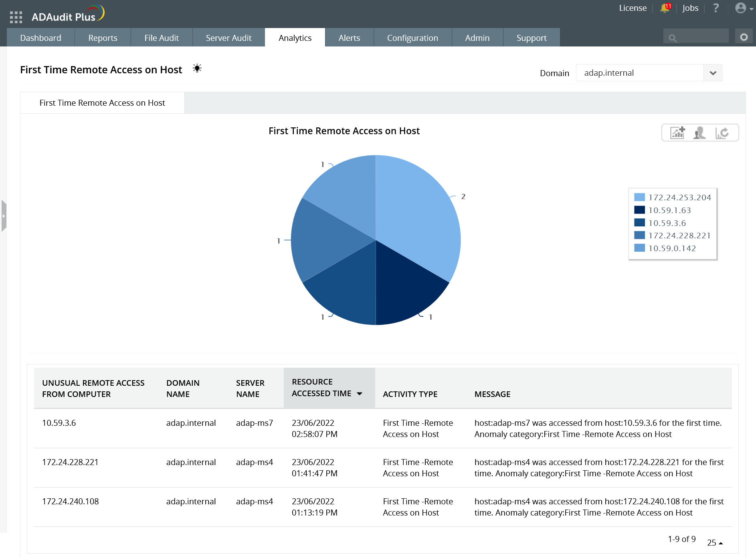Screen dimensions: 756x558
Task: Open the settings gear icon beside search
Action: pos(744,37)
